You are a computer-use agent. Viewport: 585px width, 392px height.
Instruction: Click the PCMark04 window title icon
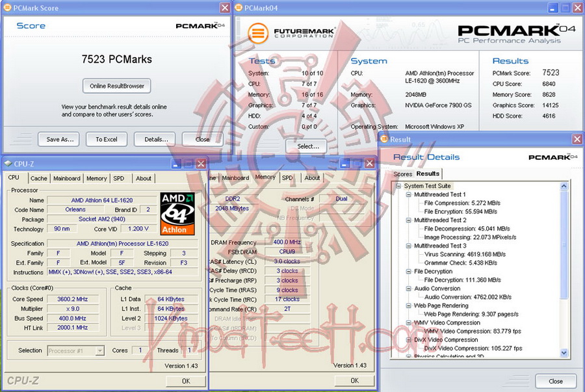[x=239, y=7]
